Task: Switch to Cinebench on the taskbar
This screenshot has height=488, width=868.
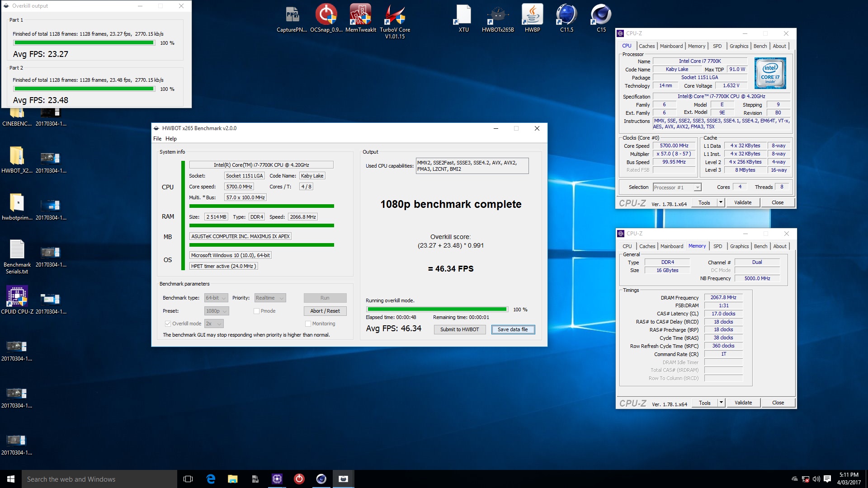Action: [321, 479]
